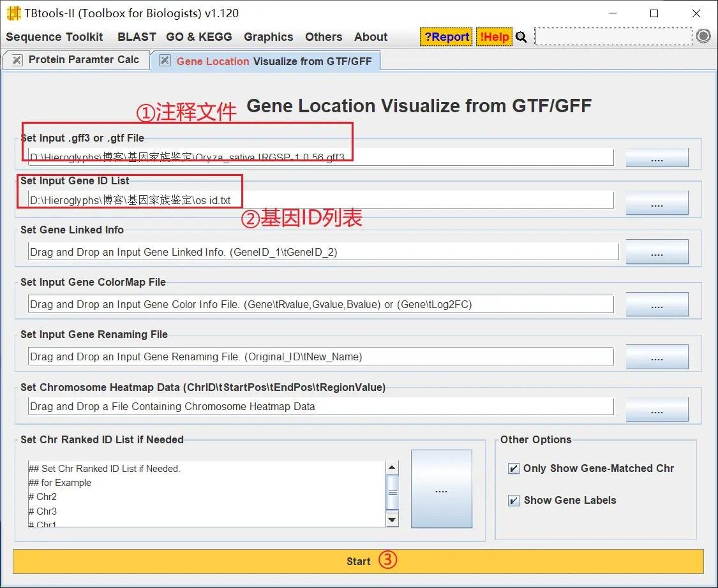Focus the Gene Linked Info input field
Viewport: 718px width, 588px height.
[x=324, y=252]
